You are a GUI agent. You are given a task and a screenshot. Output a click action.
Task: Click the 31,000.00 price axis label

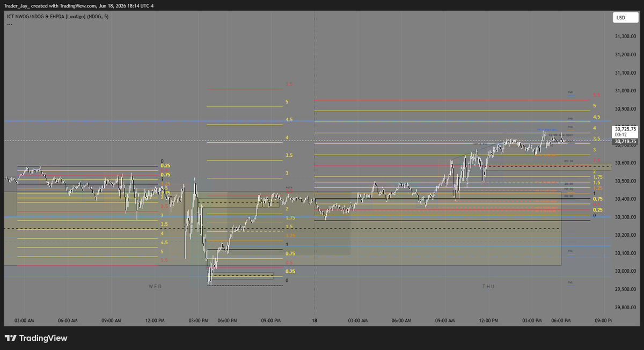[625, 91]
